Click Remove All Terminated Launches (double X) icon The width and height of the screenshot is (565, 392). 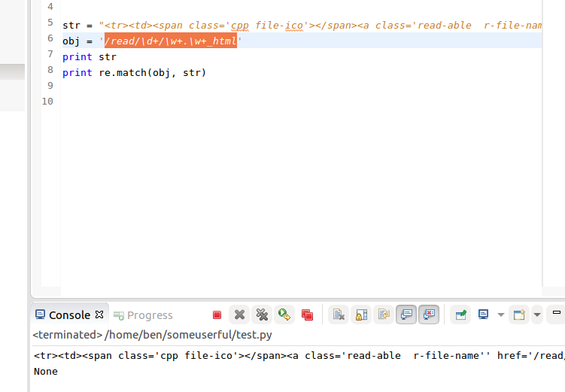tap(262, 315)
